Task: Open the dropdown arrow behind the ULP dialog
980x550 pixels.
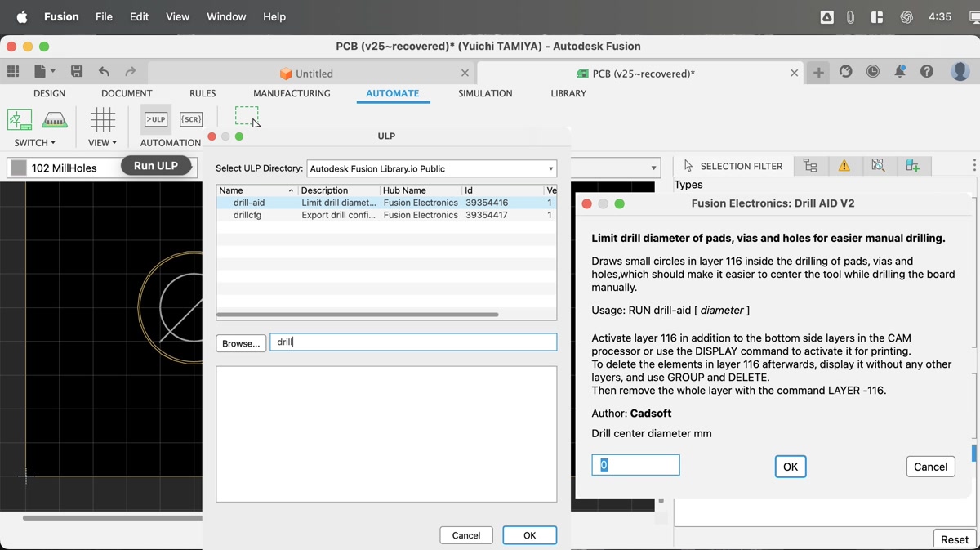Action: point(653,168)
